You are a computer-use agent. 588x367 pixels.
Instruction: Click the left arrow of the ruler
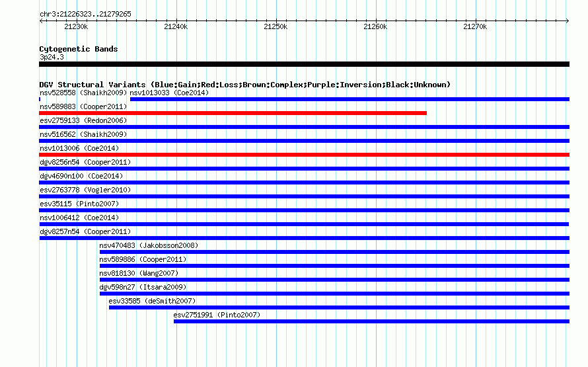41,20
